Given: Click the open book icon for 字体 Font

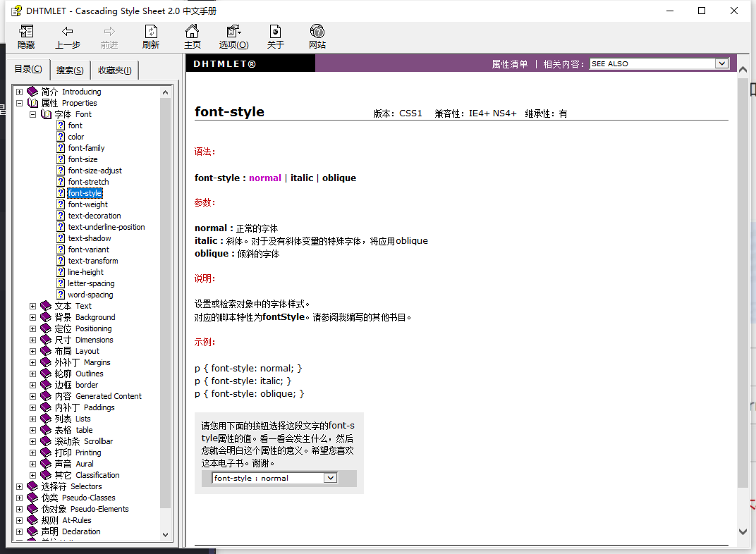Looking at the screenshot, I should 46,114.
